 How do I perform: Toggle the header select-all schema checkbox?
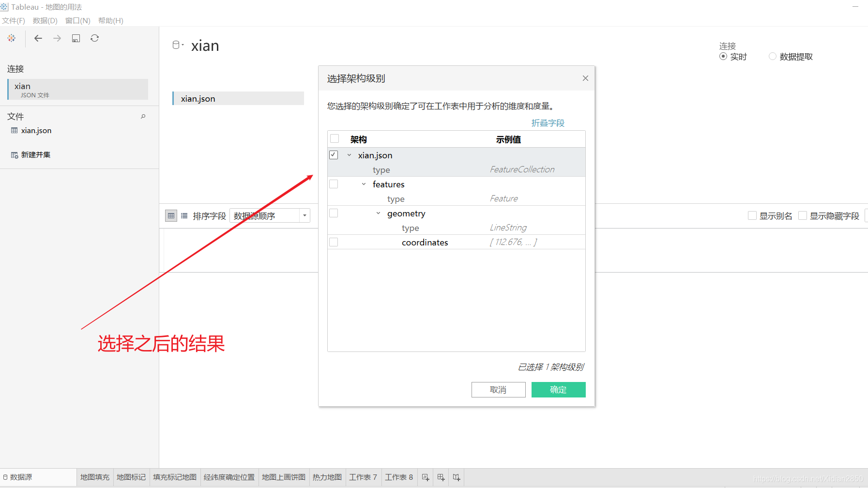click(x=335, y=139)
